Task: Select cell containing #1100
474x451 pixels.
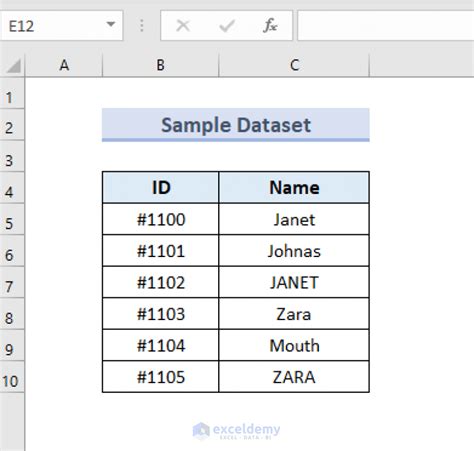Action: (161, 219)
